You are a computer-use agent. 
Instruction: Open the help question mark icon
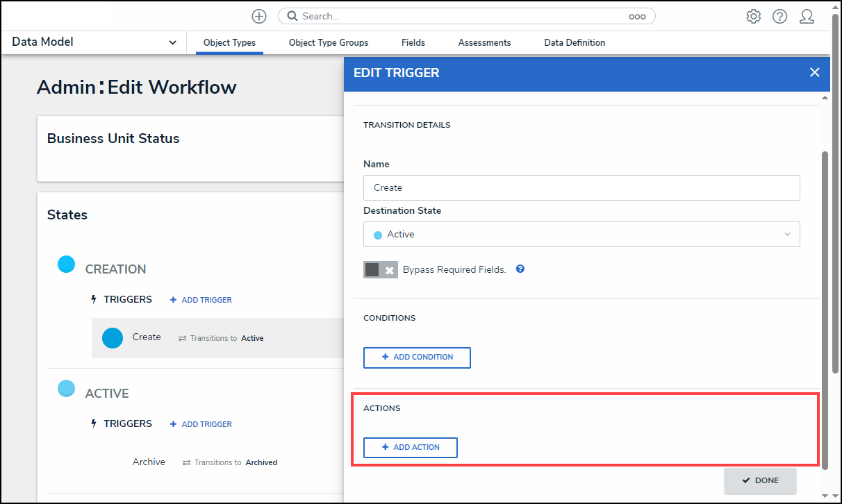[x=779, y=16]
